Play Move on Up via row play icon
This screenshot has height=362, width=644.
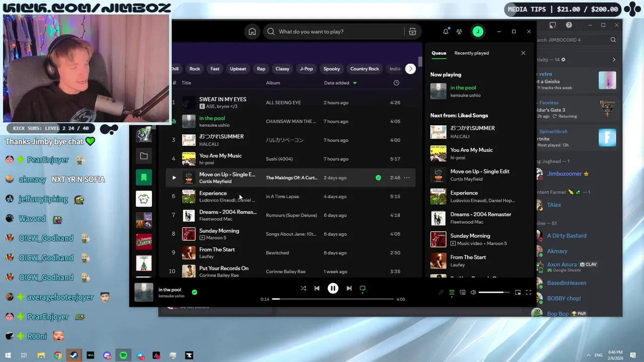[174, 177]
